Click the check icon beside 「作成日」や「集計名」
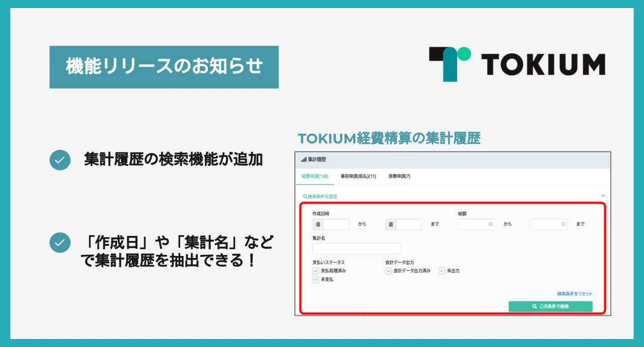The width and height of the screenshot is (644, 347). tap(60, 242)
